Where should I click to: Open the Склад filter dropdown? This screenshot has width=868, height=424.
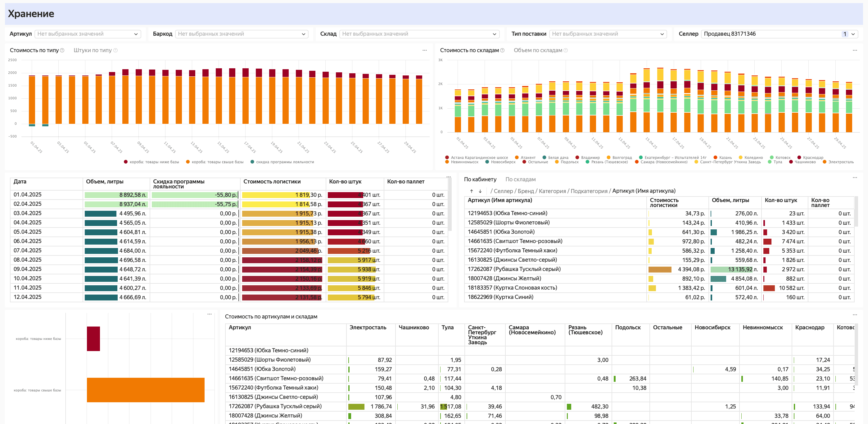click(419, 34)
